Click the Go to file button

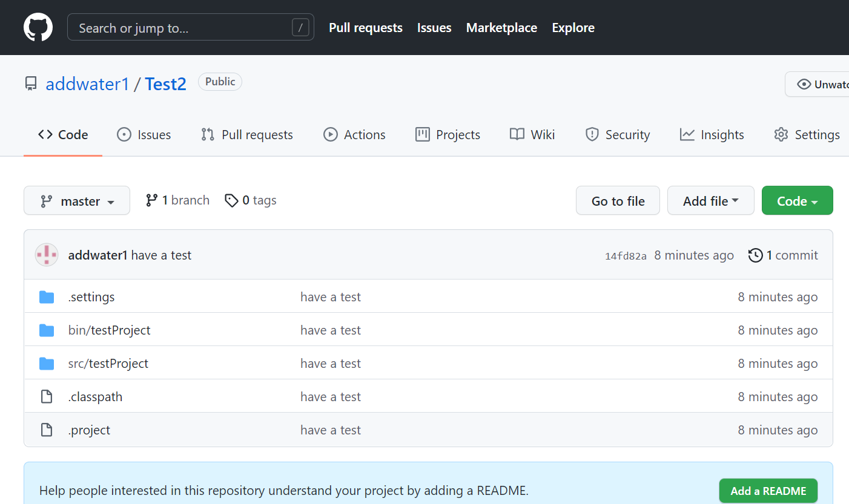point(618,200)
